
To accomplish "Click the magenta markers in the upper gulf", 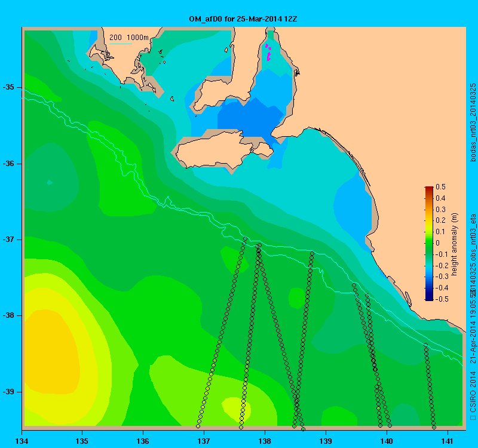I will click(x=268, y=53).
